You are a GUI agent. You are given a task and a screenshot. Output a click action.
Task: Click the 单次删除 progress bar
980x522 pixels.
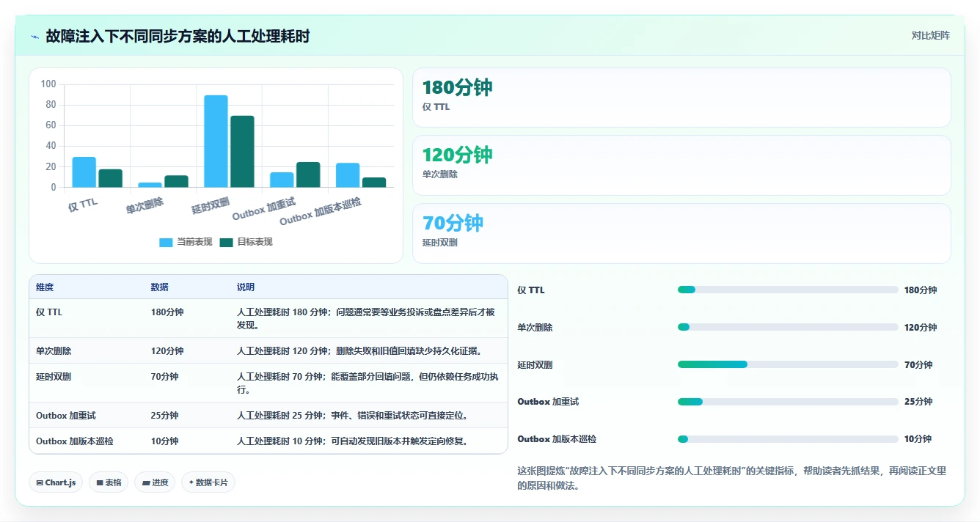tap(788, 327)
